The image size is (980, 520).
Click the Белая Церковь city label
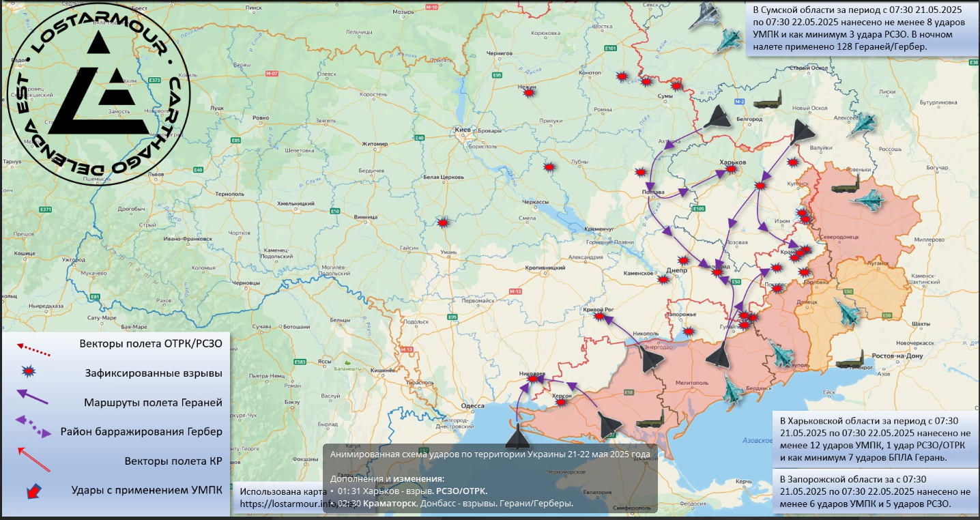pyautogui.click(x=444, y=177)
